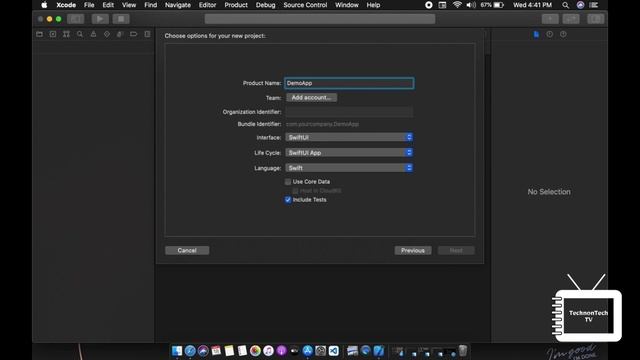Viewport: 640px width, 360px height.
Task: Click the code review arrows button
Action: (571, 19)
